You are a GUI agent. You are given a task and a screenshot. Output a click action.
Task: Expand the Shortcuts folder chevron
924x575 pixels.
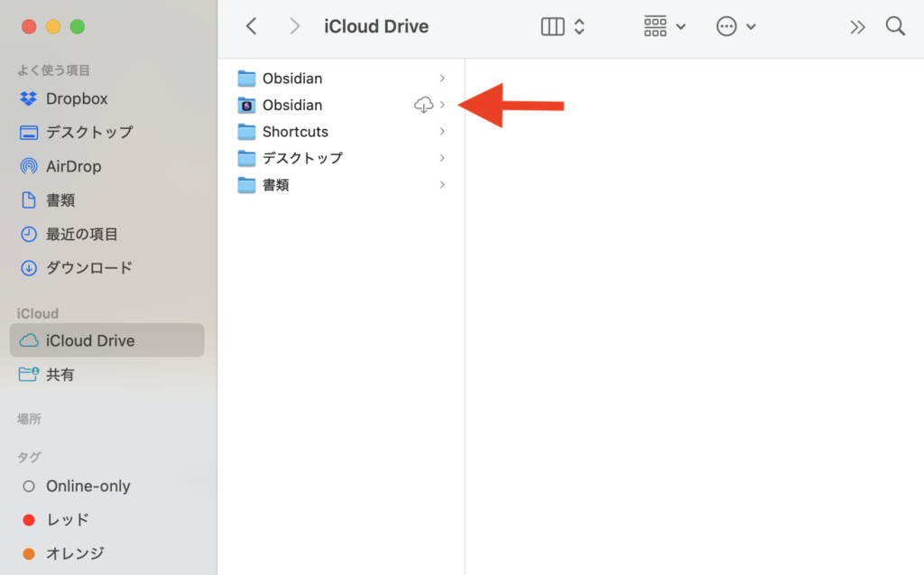point(442,132)
